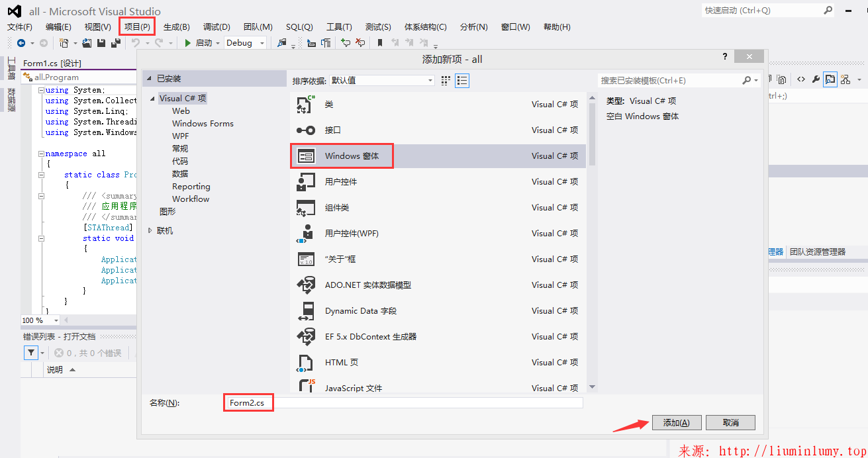868x458 pixels.
Task: Click the 添加(A) button
Action: (x=677, y=423)
